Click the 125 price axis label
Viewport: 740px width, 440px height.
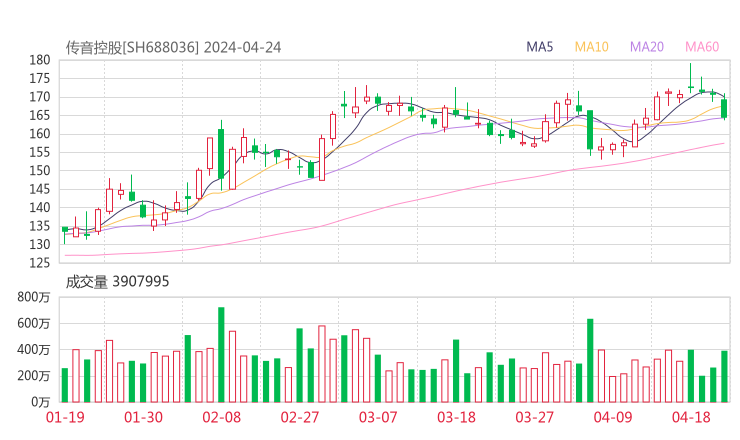tap(40, 263)
